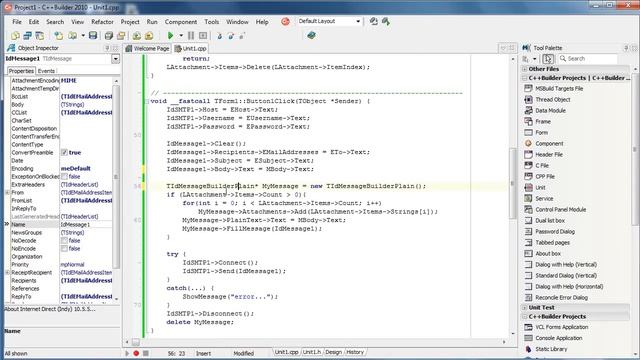Toggle ConvertPreamble checkbox
Screen dimensions: 640x360
pyautogui.click(x=64, y=153)
